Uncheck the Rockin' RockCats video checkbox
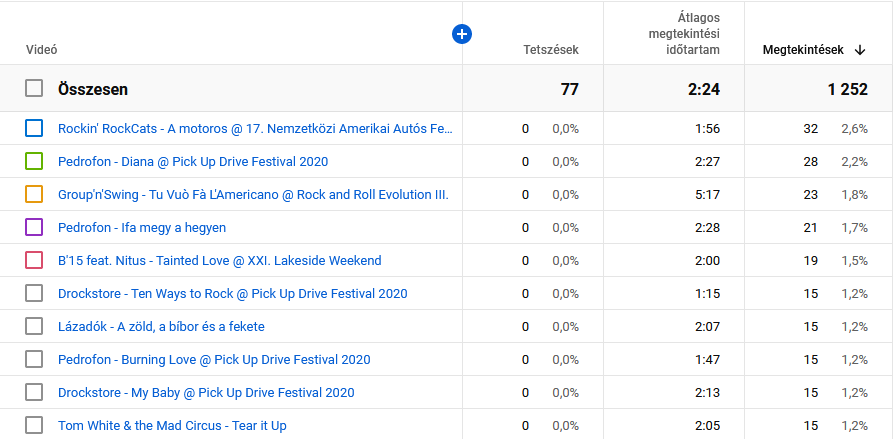 pos(34,128)
